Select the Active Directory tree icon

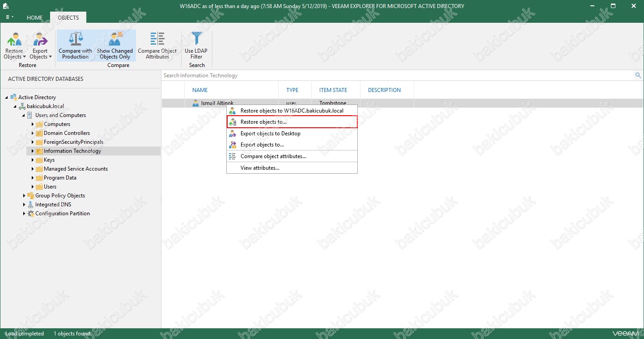pyautogui.click(x=13, y=97)
